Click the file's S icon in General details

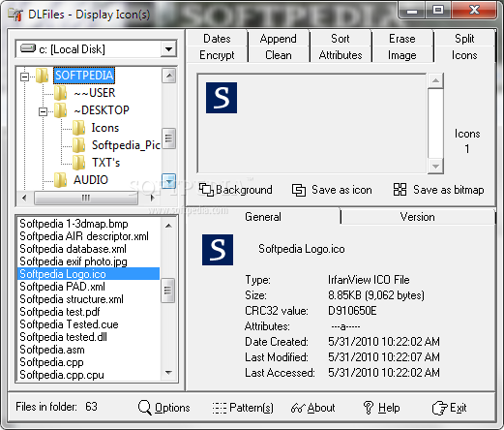coord(218,250)
